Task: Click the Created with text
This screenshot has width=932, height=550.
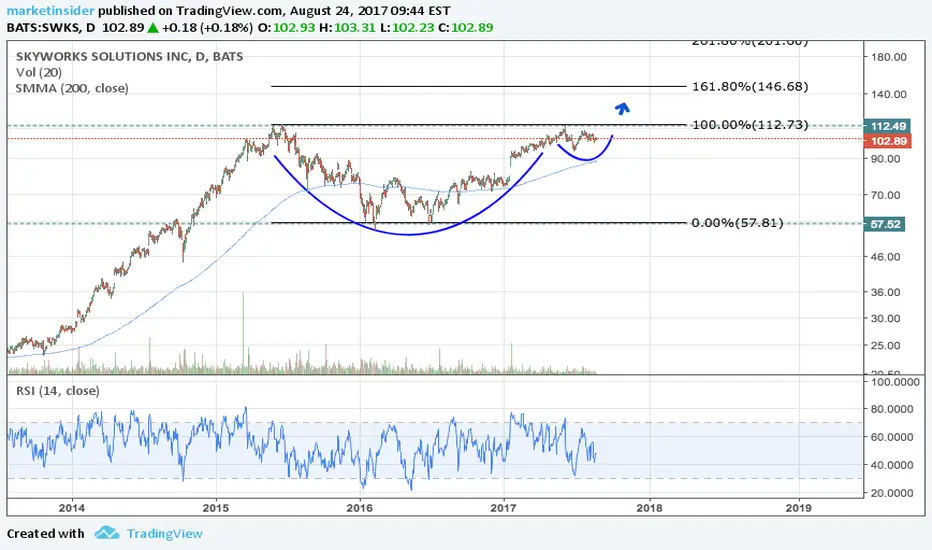Action: pyautogui.click(x=46, y=533)
